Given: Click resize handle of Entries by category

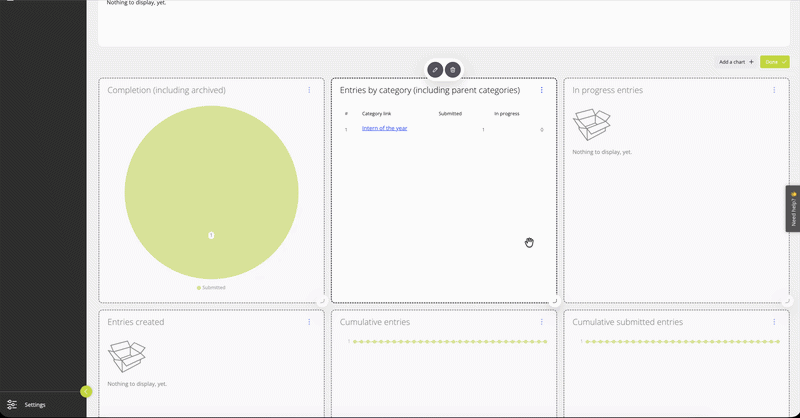Looking at the screenshot, I should pos(555,301).
